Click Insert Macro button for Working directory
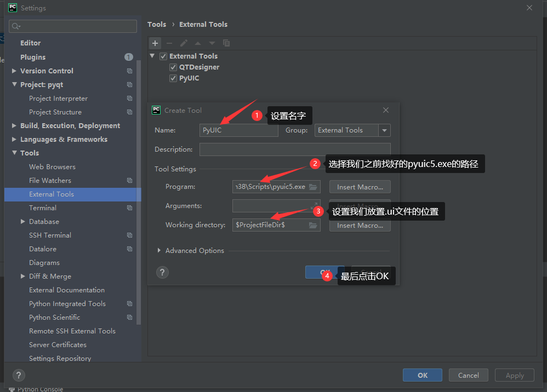This screenshot has width=547, height=392. tap(360, 226)
